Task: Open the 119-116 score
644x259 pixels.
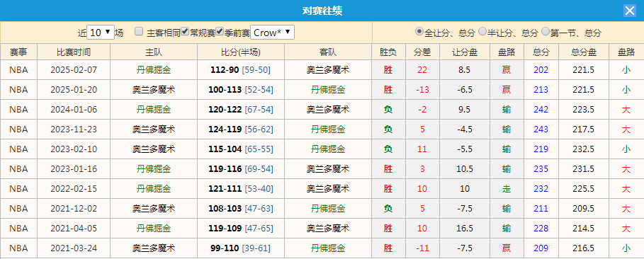Action: point(225,168)
